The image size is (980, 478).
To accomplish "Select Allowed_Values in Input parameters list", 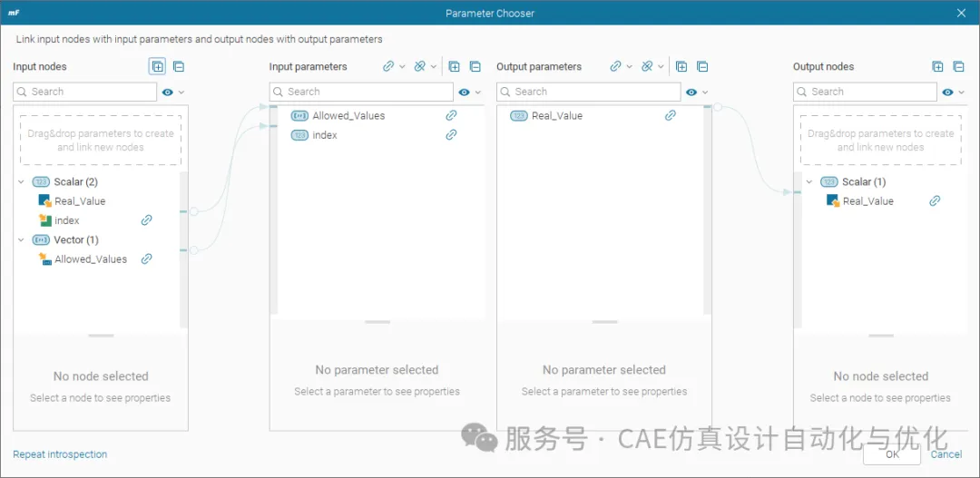I will [x=348, y=115].
